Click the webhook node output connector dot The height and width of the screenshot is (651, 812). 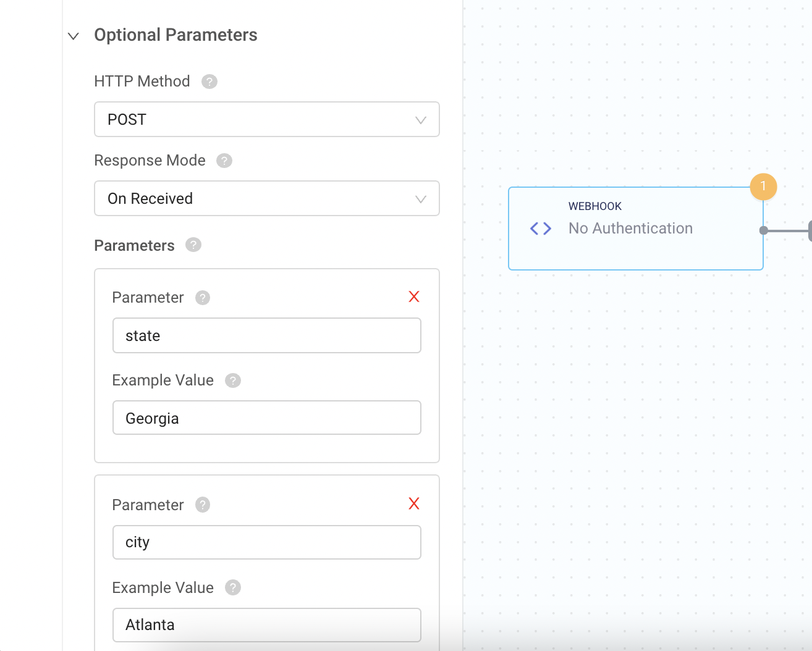[764, 230]
